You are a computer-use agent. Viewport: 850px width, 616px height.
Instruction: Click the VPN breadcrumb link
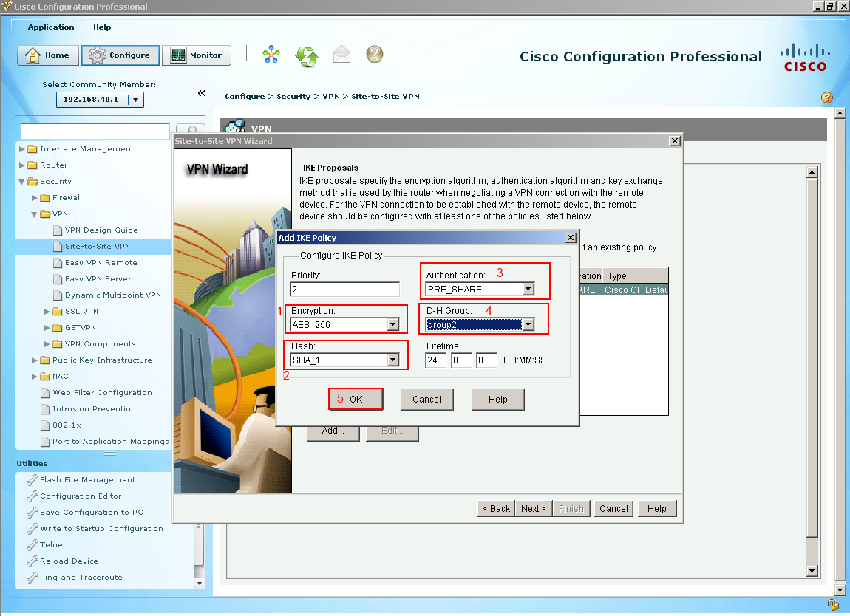tap(331, 97)
